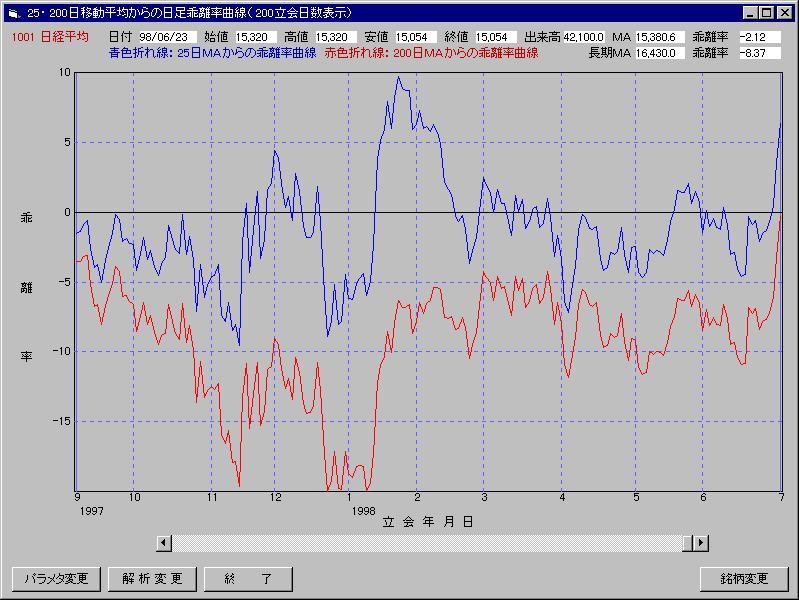Click the 乖離率 field showing -8.37

point(759,52)
